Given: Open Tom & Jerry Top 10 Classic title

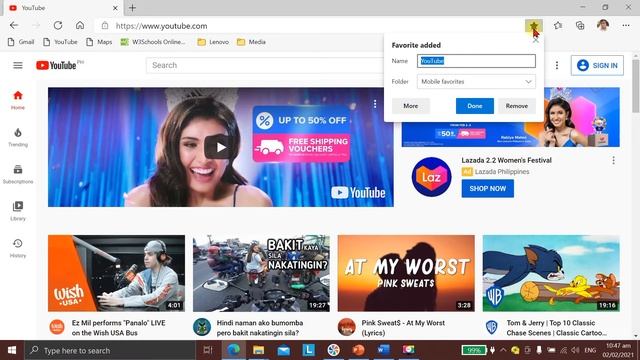Looking at the screenshot, I should (x=557, y=328).
